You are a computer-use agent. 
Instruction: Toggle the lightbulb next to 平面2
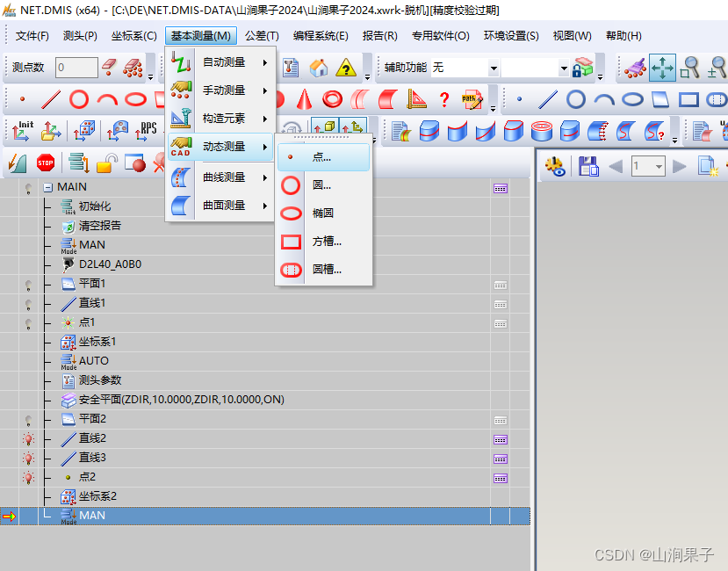(x=28, y=419)
